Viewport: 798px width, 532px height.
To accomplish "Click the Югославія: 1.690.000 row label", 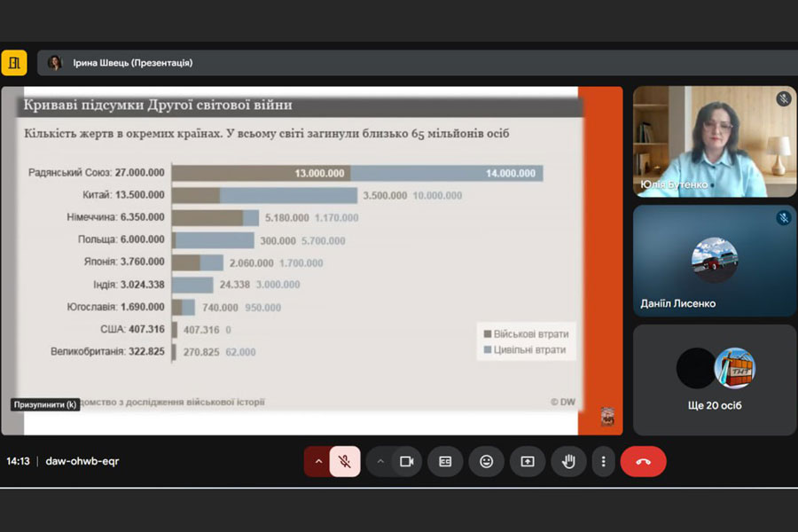I will (x=115, y=307).
